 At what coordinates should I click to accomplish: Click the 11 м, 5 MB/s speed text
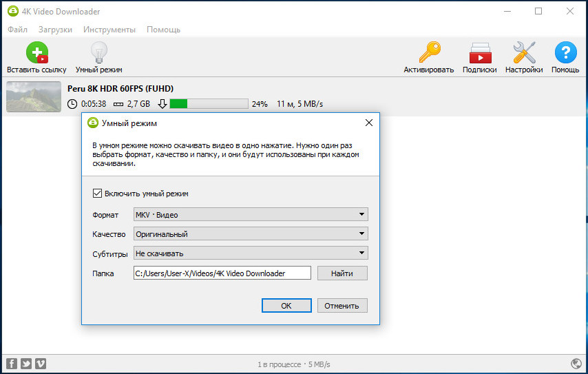click(300, 104)
